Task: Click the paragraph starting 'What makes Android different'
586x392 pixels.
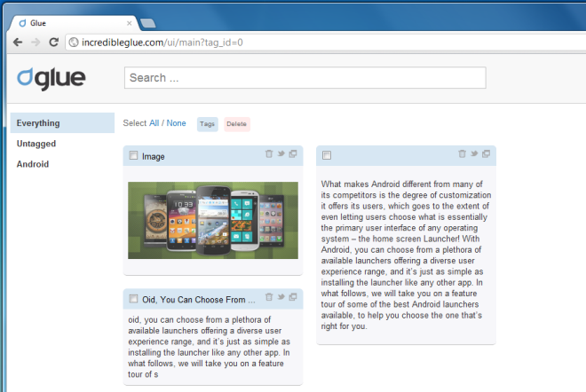Action: [x=406, y=255]
